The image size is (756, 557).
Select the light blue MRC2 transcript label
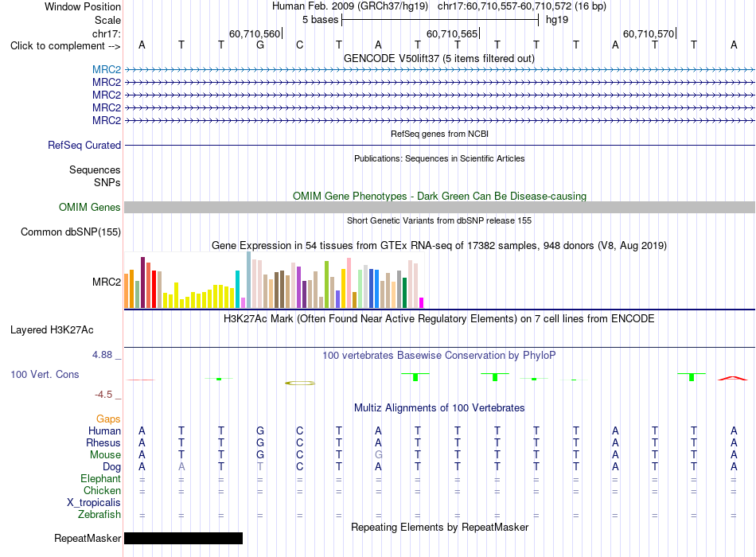click(x=107, y=69)
